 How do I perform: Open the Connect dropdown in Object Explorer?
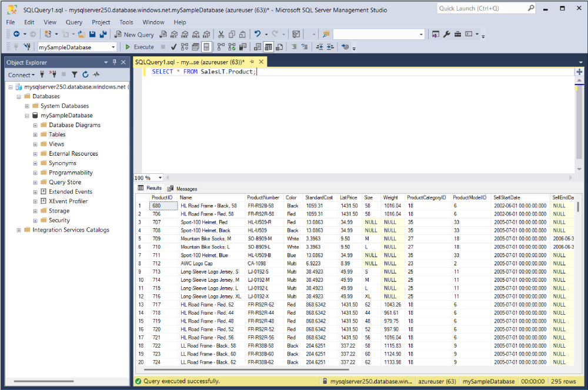(x=21, y=75)
